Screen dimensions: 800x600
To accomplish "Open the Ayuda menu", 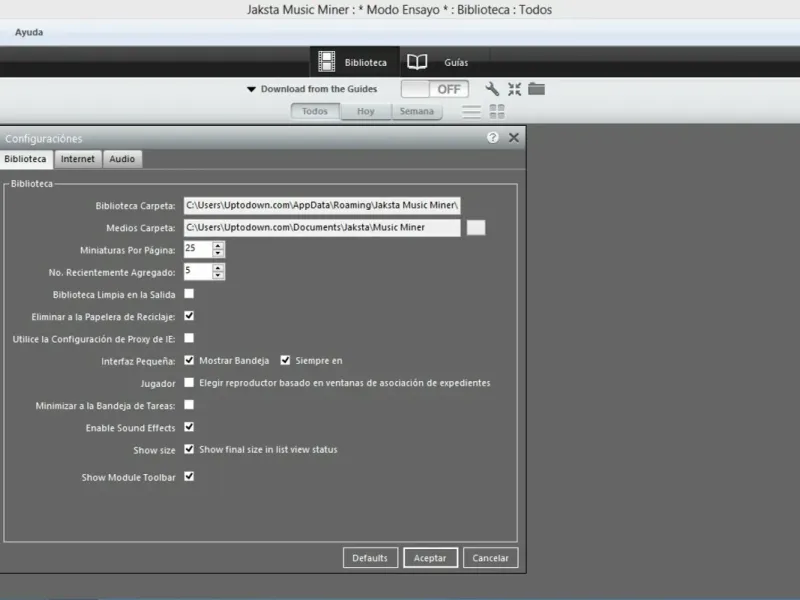I will point(29,32).
